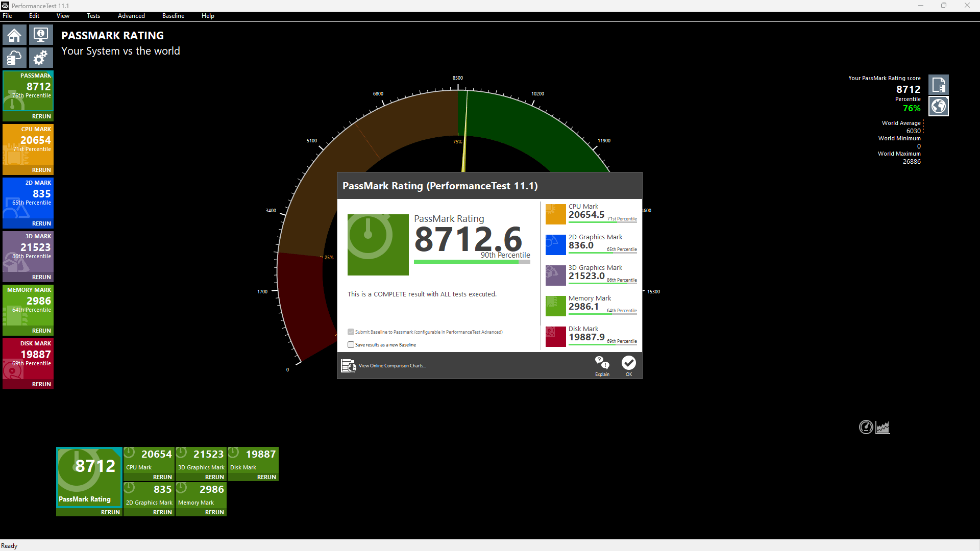Toggle the Submit Baseline to Passmark checkbox
The width and height of the screenshot is (980, 551).
351,332
